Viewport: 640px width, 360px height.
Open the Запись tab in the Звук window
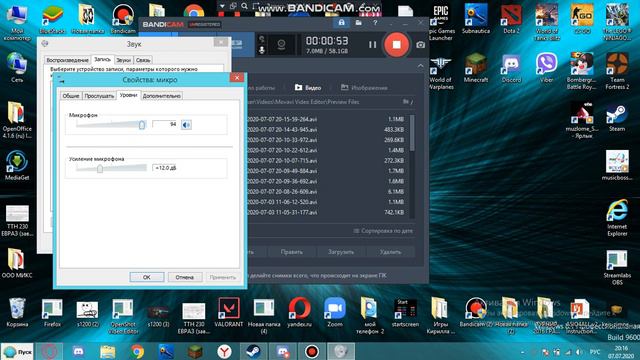pos(102,60)
